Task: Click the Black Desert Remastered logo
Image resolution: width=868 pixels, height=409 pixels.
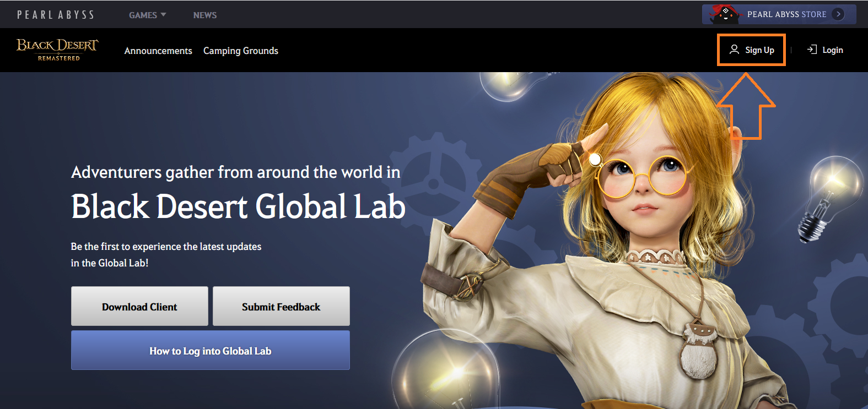Action: (57, 50)
